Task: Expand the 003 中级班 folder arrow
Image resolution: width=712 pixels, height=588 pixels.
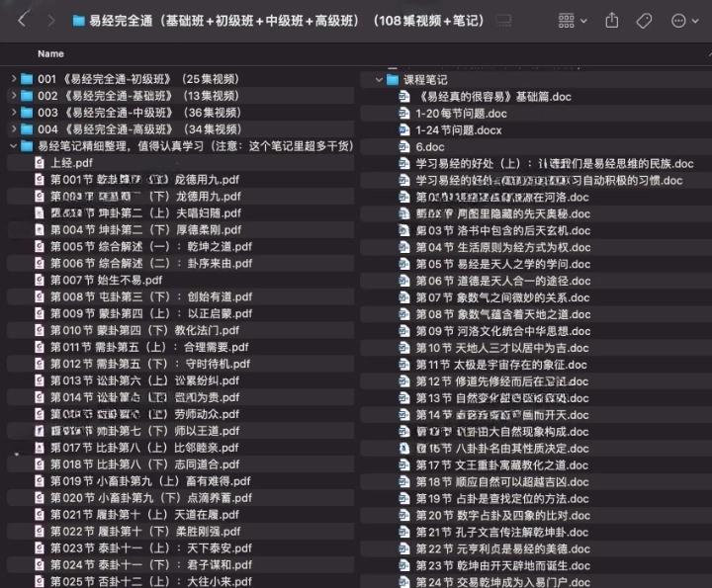Action: pos(13,113)
